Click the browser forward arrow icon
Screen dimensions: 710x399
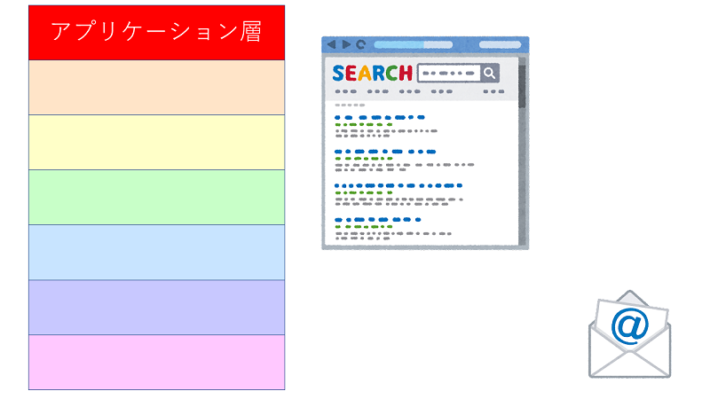(x=346, y=44)
